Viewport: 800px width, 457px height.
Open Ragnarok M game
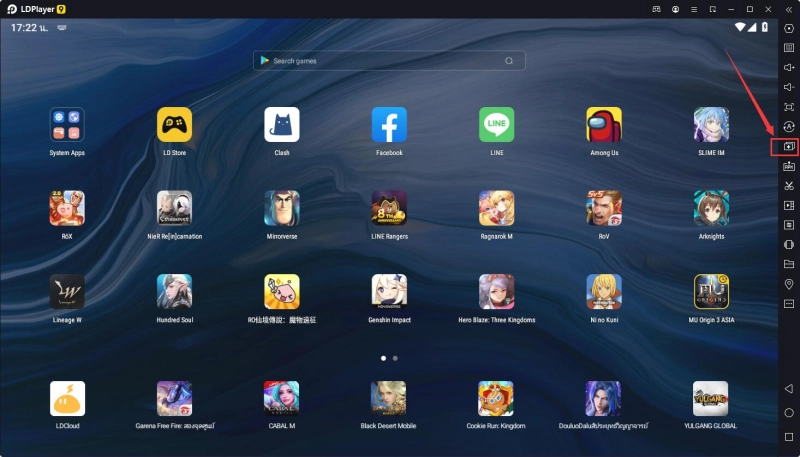pos(496,208)
